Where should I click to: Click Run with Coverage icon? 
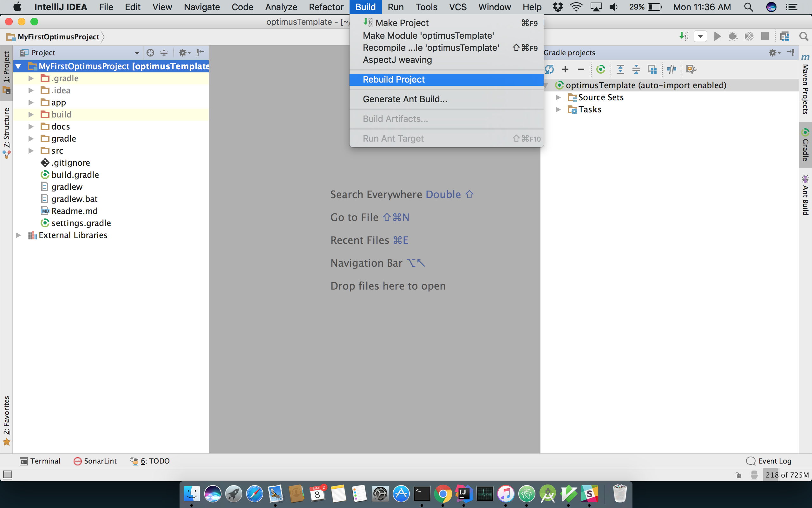[x=749, y=36]
